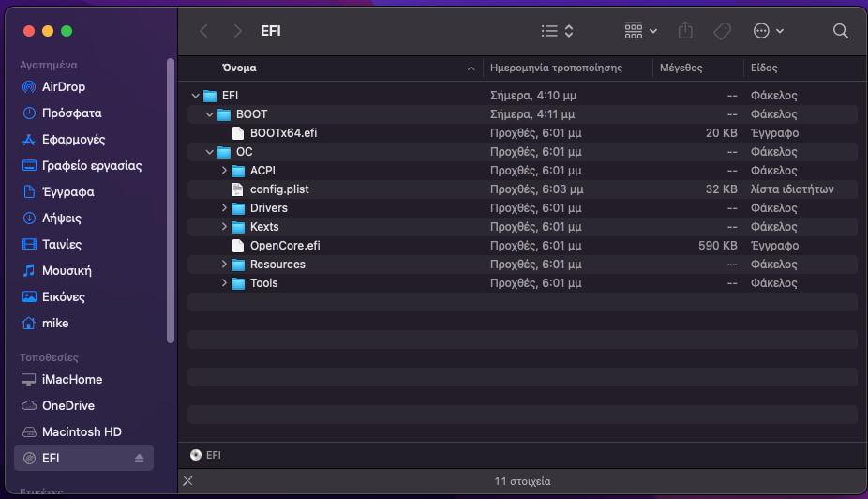Expand the Tools folder

tap(224, 283)
